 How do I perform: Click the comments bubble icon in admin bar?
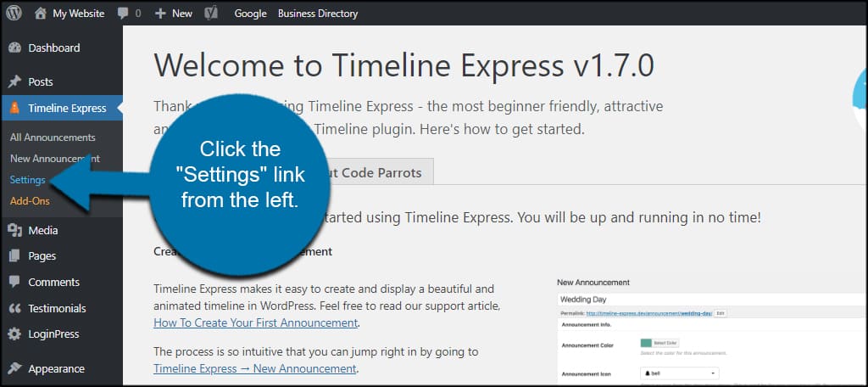(123, 14)
